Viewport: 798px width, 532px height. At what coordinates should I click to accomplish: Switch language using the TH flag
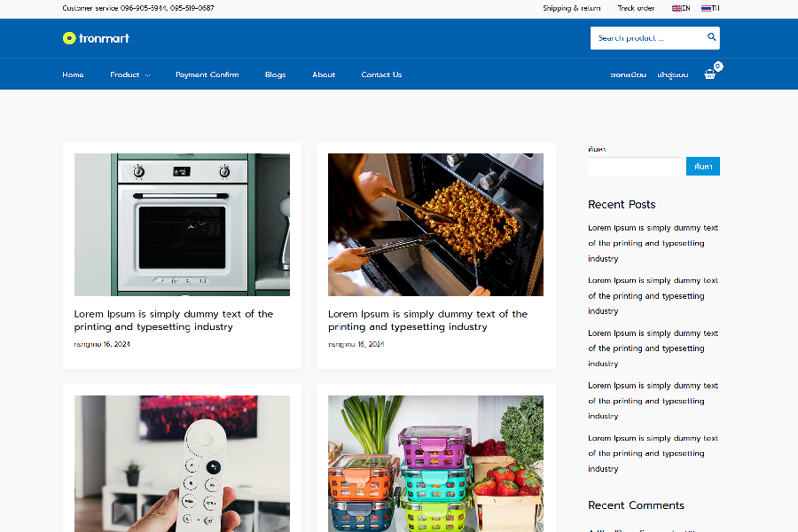(x=710, y=8)
